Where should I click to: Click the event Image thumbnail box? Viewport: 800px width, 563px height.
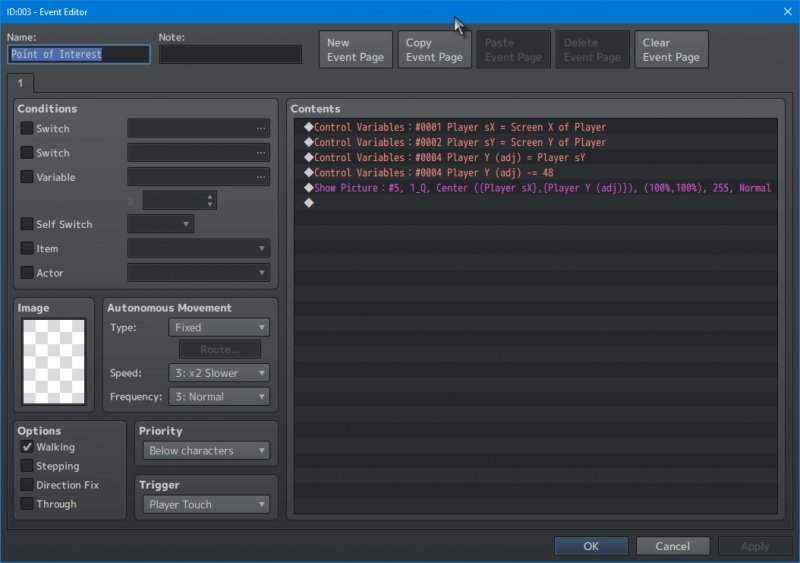[54, 361]
